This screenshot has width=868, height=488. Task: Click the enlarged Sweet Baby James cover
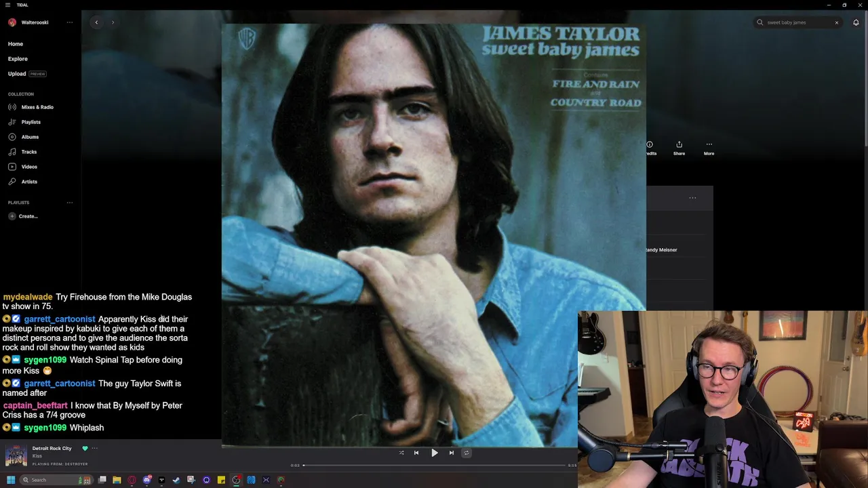coord(434,236)
